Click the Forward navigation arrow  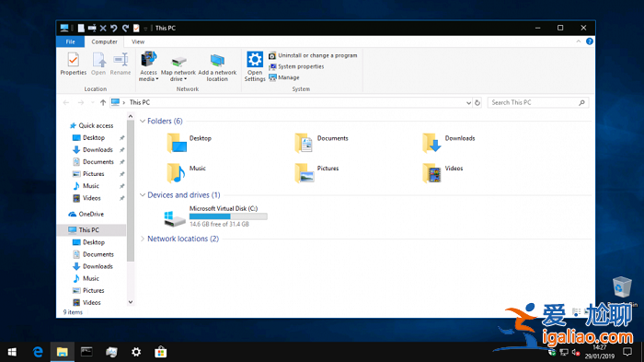coord(81,102)
